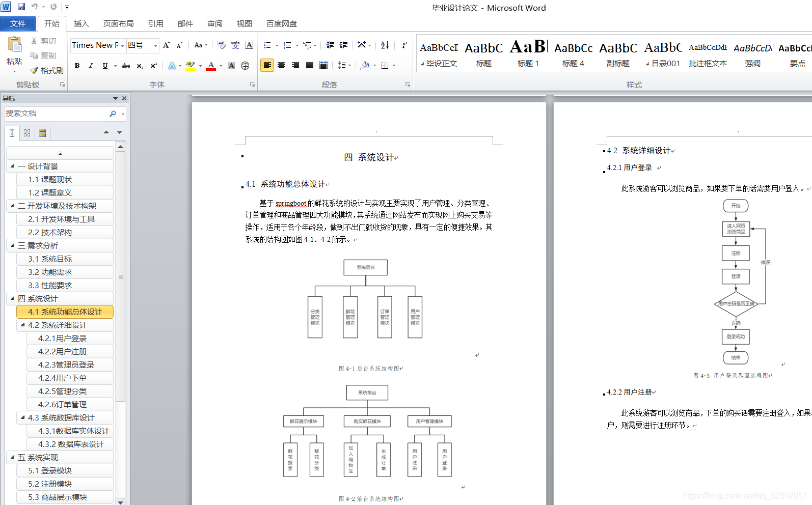The width and height of the screenshot is (812, 505).
Task: Jump to the next heading with the down arrow
Action: tap(120, 132)
